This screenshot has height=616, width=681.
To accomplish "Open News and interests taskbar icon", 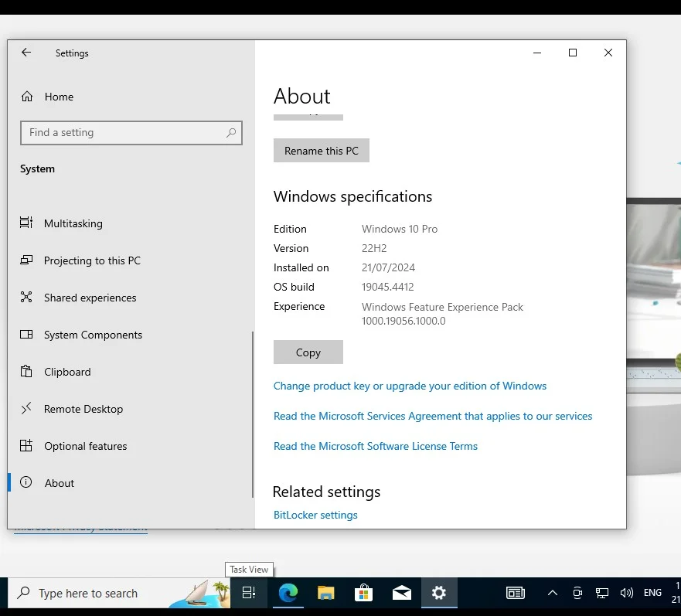I will point(516,593).
